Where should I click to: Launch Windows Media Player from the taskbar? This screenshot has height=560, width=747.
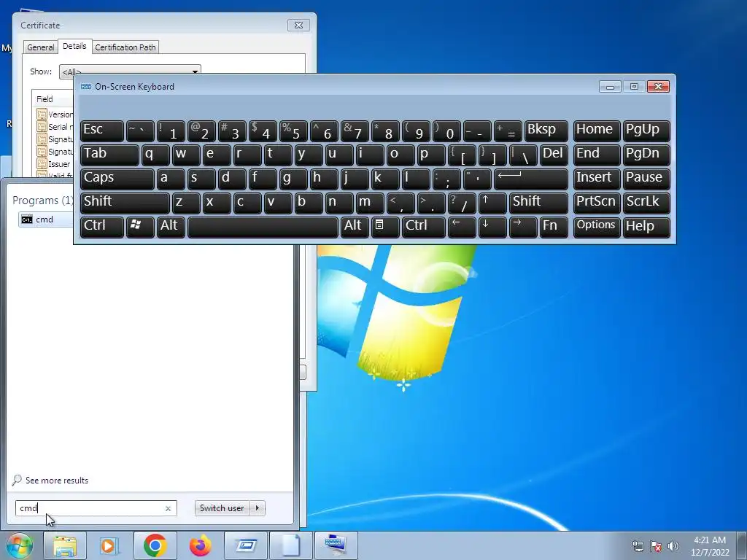pos(109,545)
